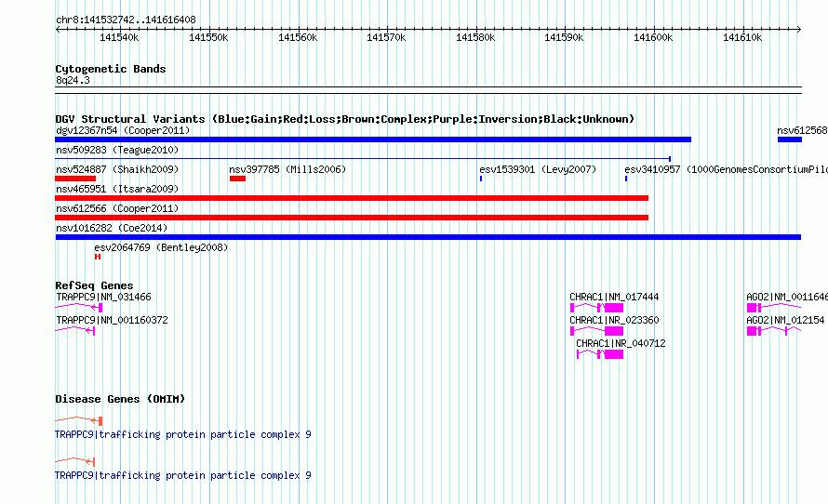This screenshot has height=504, width=828.
Task: Click the chr8:141532742..141616408 coordinate label
Action: (x=126, y=20)
